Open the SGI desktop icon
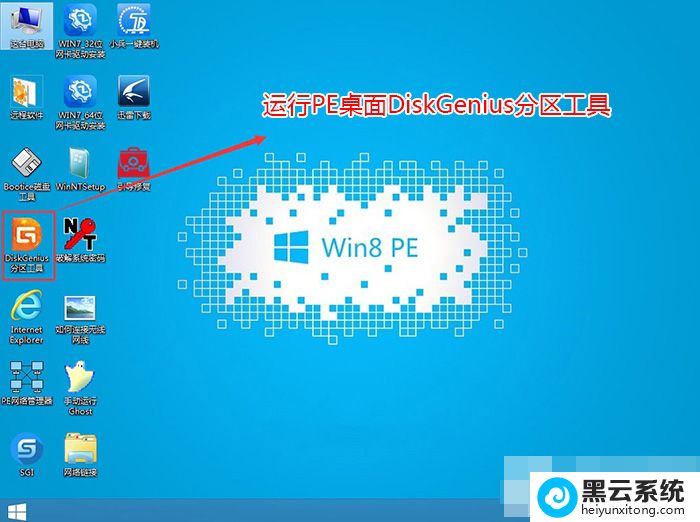Viewport: 700px width, 522px height. pos(26,450)
